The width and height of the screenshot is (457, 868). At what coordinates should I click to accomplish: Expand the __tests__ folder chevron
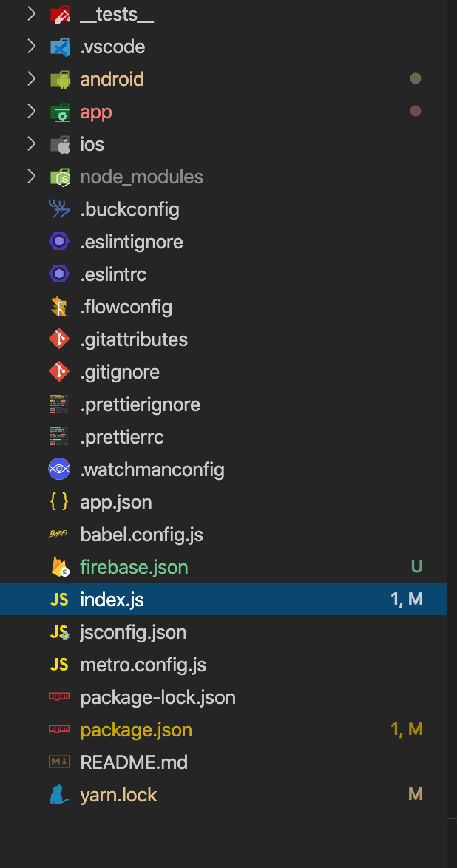(31, 14)
